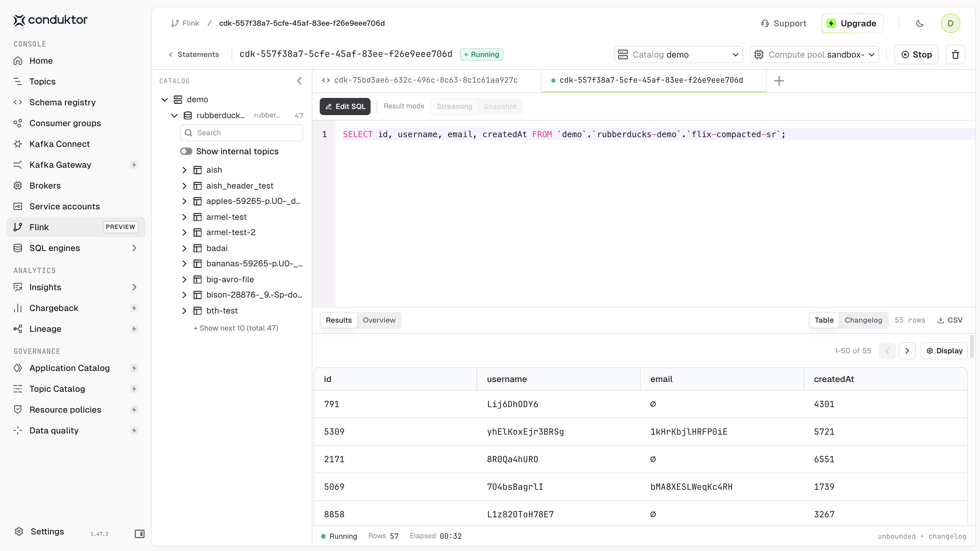Open the Catalog demo dropdown
The image size is (980, 551).
click(678, 55)
